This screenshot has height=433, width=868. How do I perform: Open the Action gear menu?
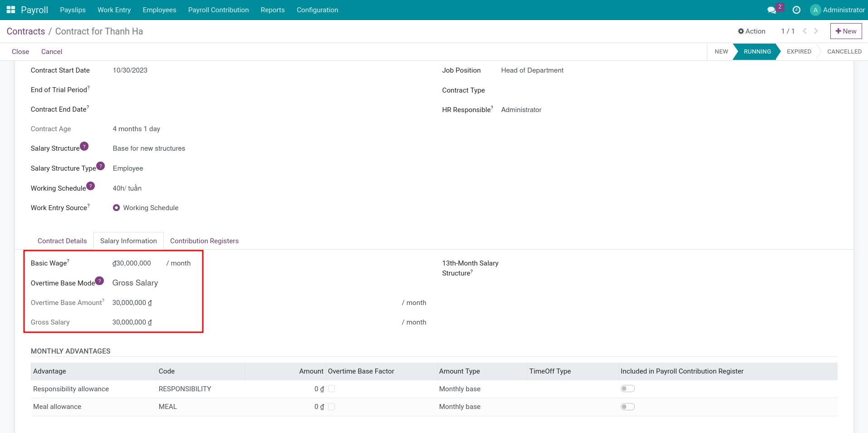[x=751, y=31]
